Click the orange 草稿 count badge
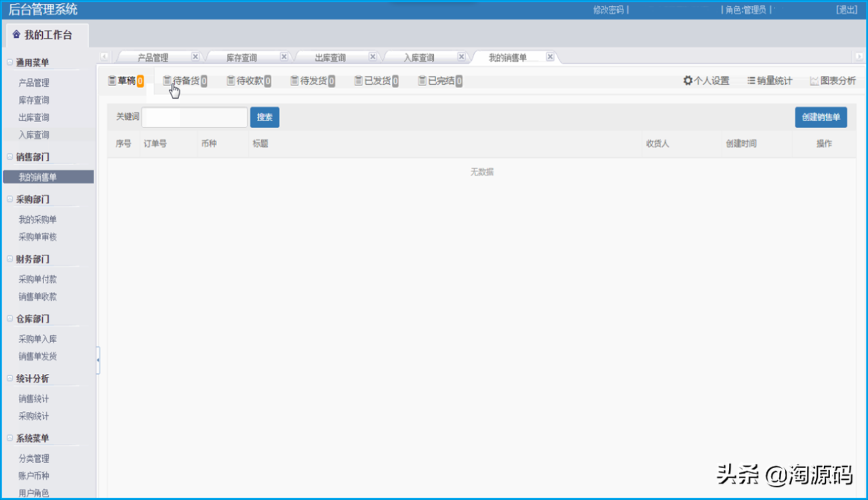This screenshot has height=500, width=868. [140, 81]
